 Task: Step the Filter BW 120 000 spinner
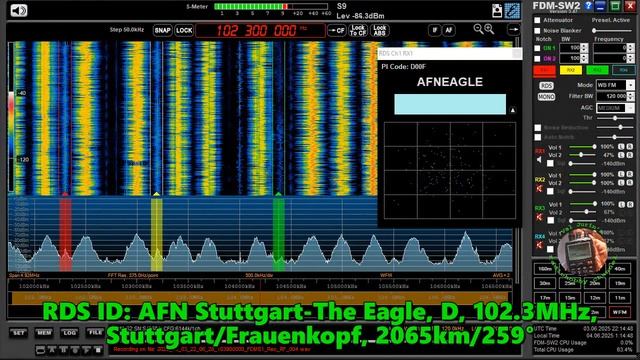click(631, 96)
